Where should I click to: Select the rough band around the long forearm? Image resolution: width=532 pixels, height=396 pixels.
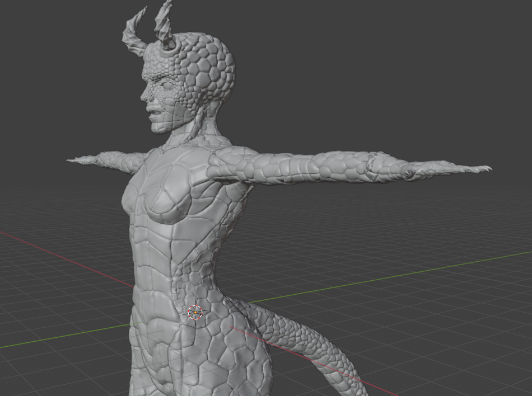click(x=372, y=167)
